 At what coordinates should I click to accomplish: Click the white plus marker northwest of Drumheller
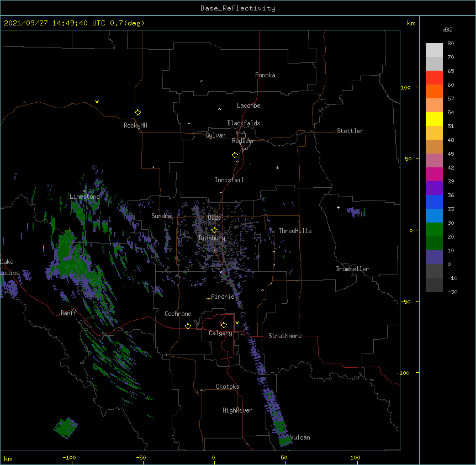[x=338, y=207]
